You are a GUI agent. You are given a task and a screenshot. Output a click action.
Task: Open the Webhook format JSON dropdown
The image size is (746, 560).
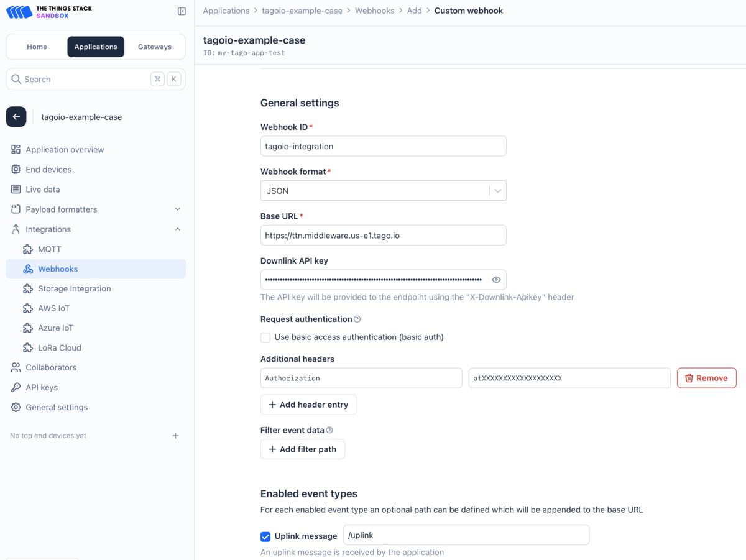click(384, 191)
